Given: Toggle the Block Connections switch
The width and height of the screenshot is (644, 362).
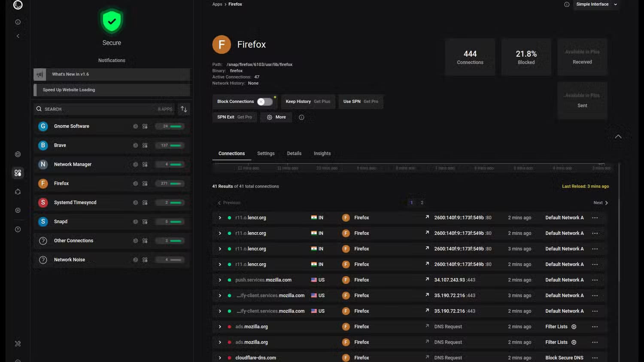Looking at the screenshot, I should [x=265, y=102].
